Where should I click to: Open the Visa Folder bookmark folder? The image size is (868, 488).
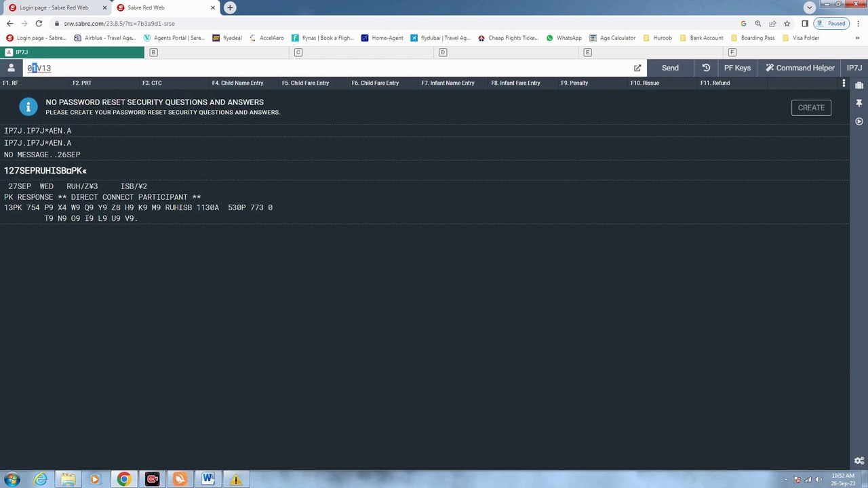801,38
